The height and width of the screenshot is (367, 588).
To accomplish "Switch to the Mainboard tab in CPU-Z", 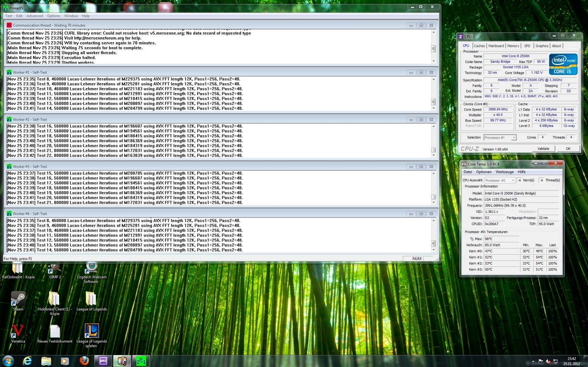I will (496, 46).
